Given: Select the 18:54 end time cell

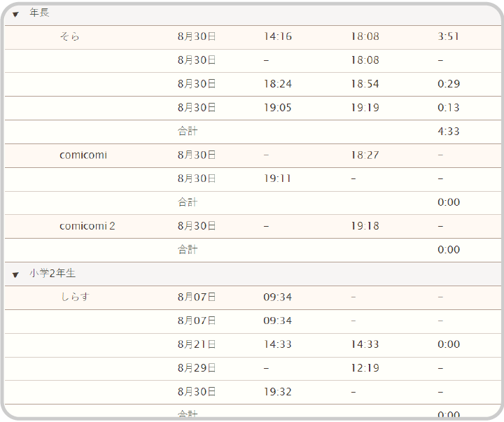Looking at the screenshot, I should click(365, 84).
